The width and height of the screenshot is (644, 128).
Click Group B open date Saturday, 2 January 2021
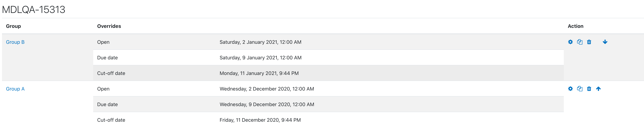(x=260, y=42)
